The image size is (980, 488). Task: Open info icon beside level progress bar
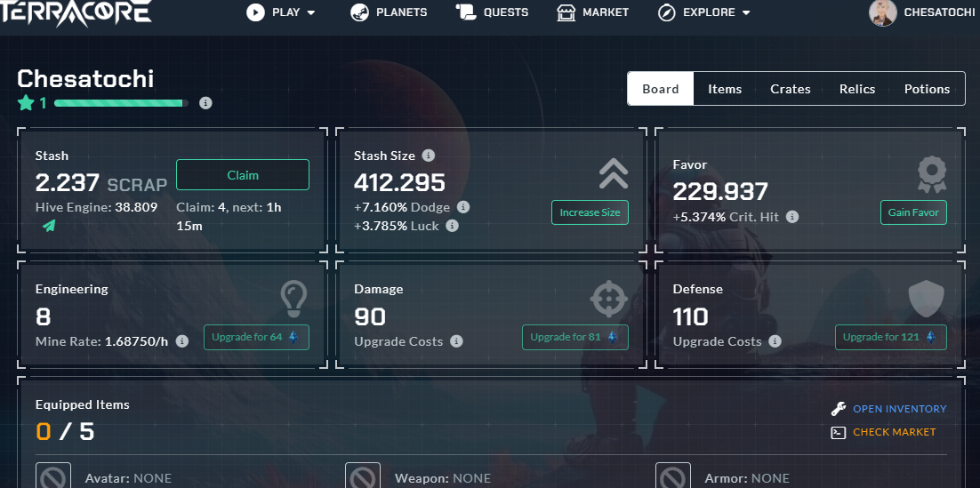point(205,103)
